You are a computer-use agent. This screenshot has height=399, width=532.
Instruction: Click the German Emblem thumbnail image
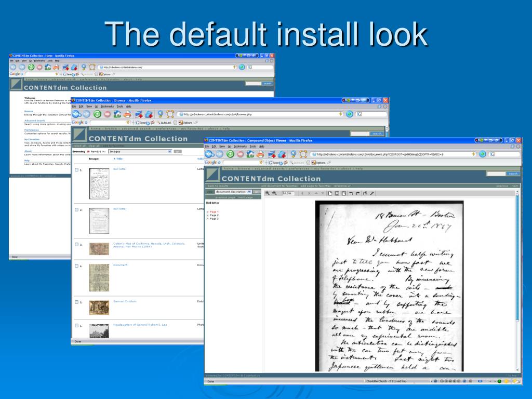click(99, 308)
